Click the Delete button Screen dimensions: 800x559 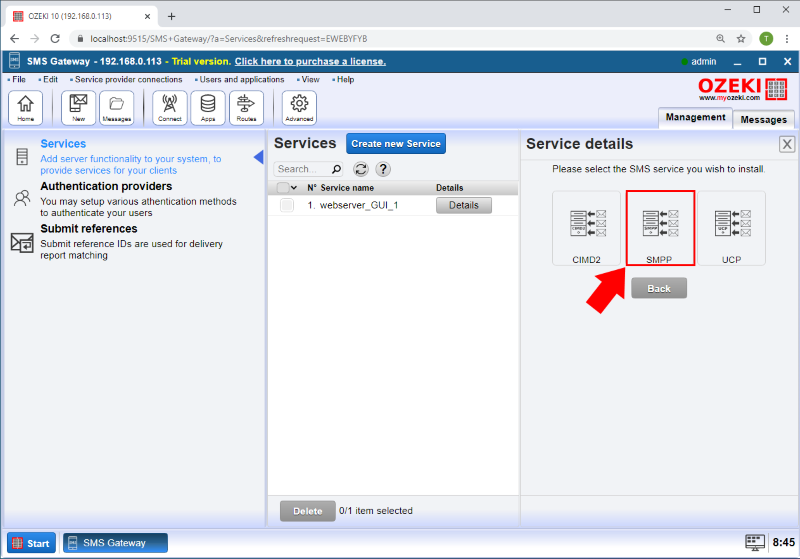pos(308,511)
